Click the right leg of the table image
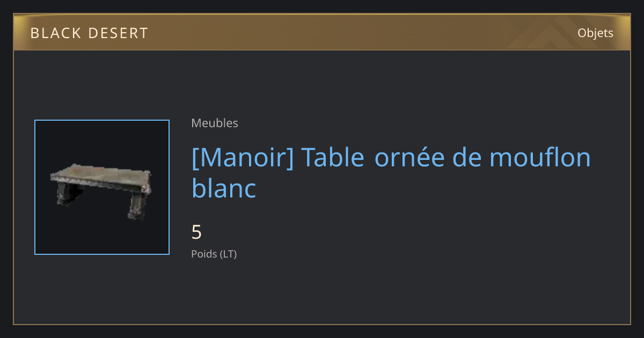 tap(137, 205)
